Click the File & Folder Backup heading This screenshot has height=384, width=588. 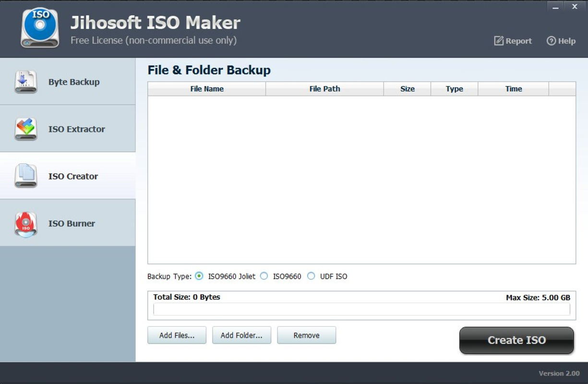(209, 70)
